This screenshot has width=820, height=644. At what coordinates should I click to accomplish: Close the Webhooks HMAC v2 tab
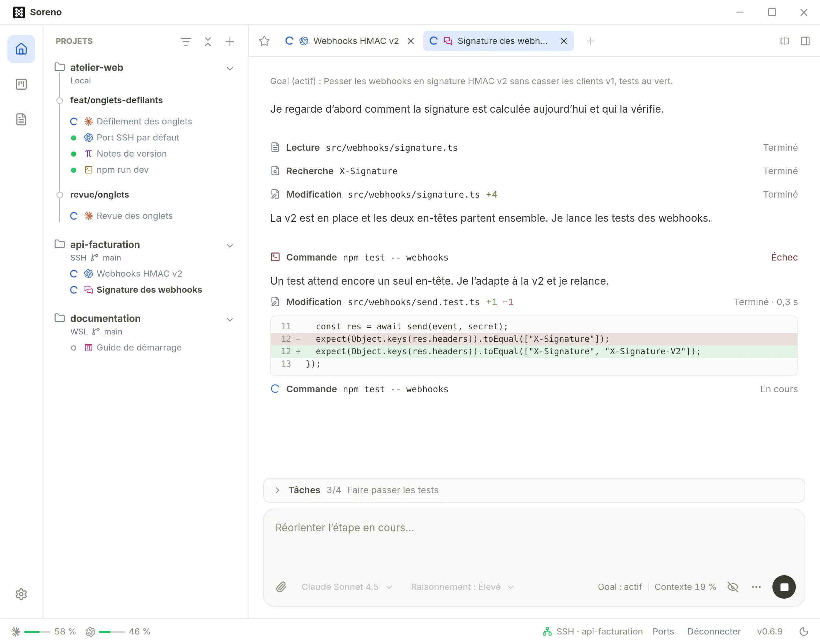411,41
